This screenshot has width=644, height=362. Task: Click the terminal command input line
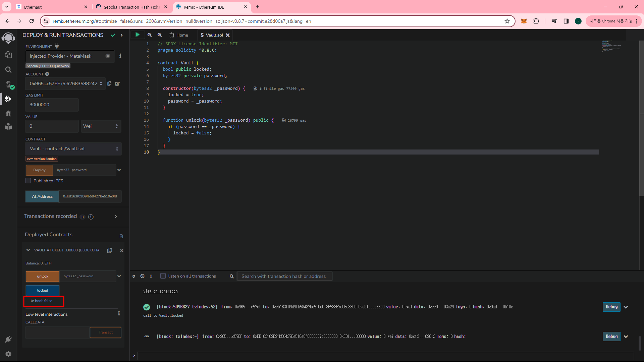pyautogui.click(x=386, y=356)
